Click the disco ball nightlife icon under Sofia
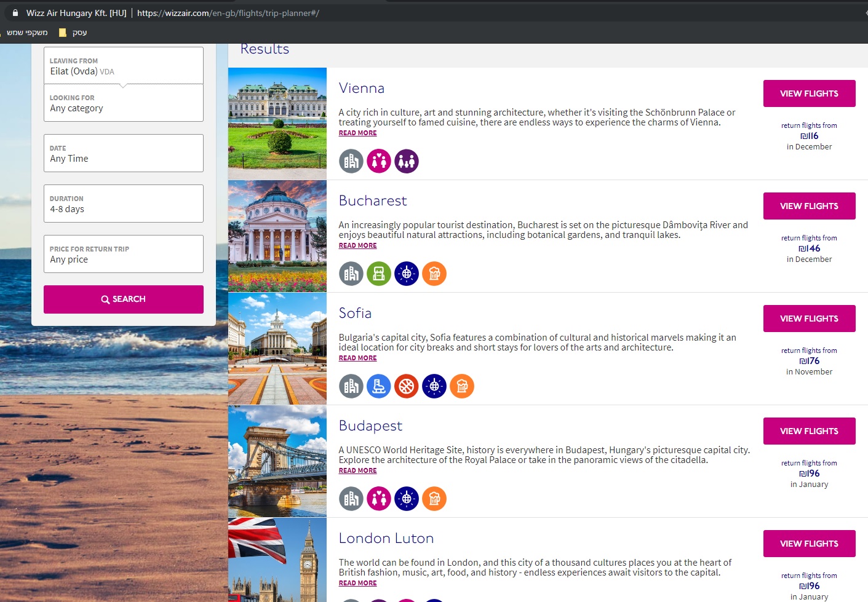This screenshot has width=868, height=602. click(434, 386)
